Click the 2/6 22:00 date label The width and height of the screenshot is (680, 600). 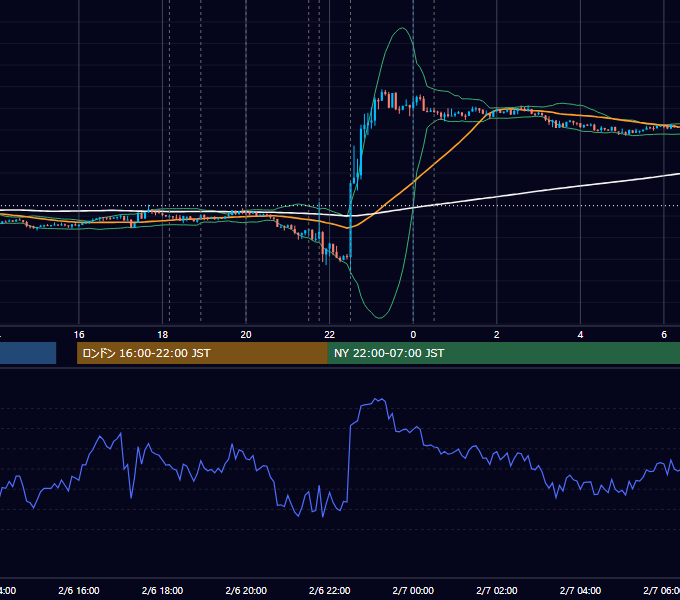pyautogui.click(x=330, y=590)
